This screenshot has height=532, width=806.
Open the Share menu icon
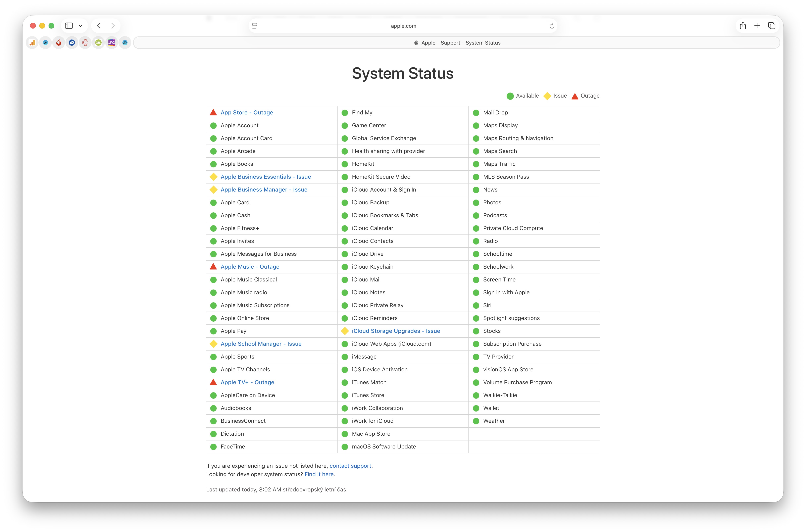tap(743, 26)
